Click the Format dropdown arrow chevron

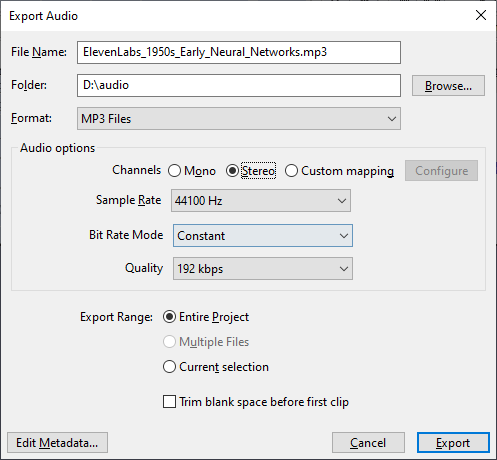tap(392, 119)
